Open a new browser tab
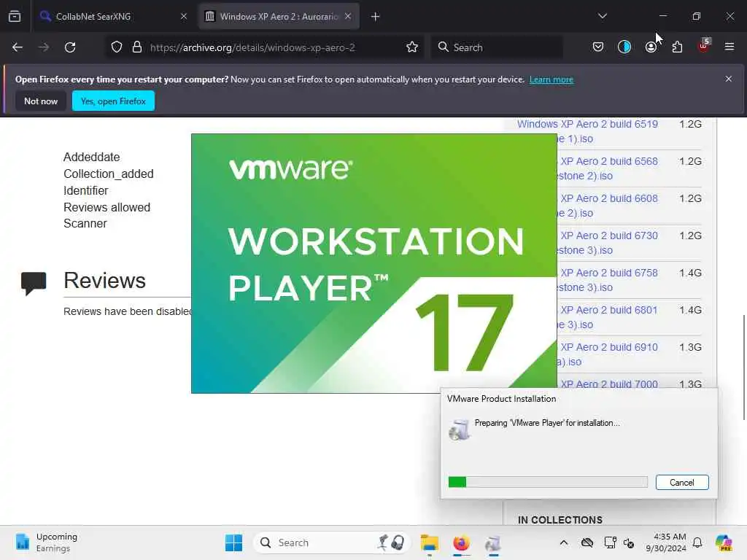The width and height of the screenshot is (747, 560). [376, 17]
